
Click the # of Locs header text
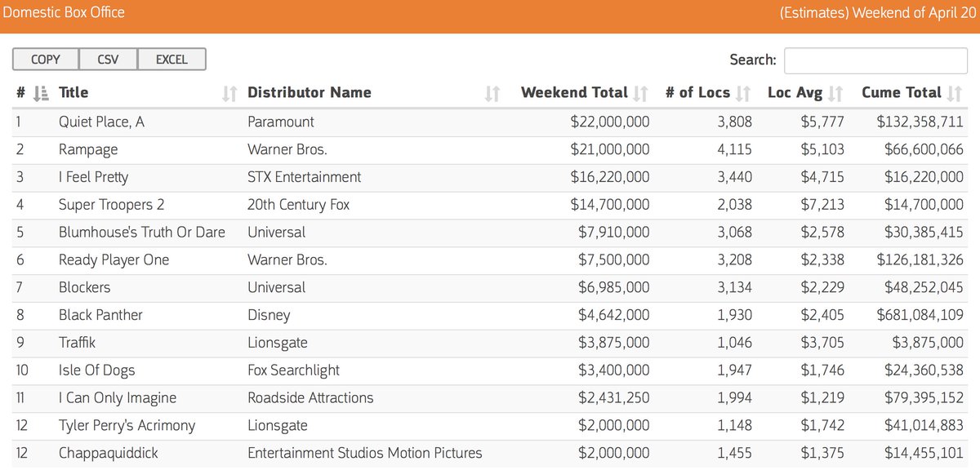(x=697, y=93)
